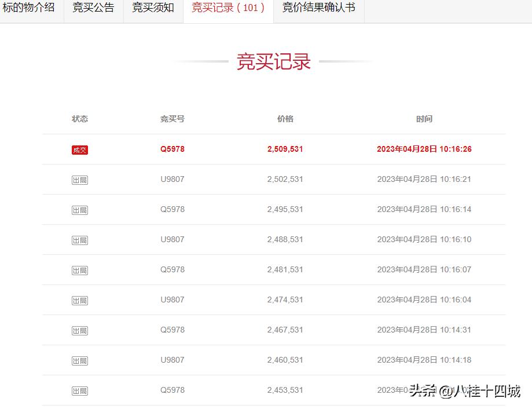Click the 时间 column header
Screen dimensions: 532x409
424,119
